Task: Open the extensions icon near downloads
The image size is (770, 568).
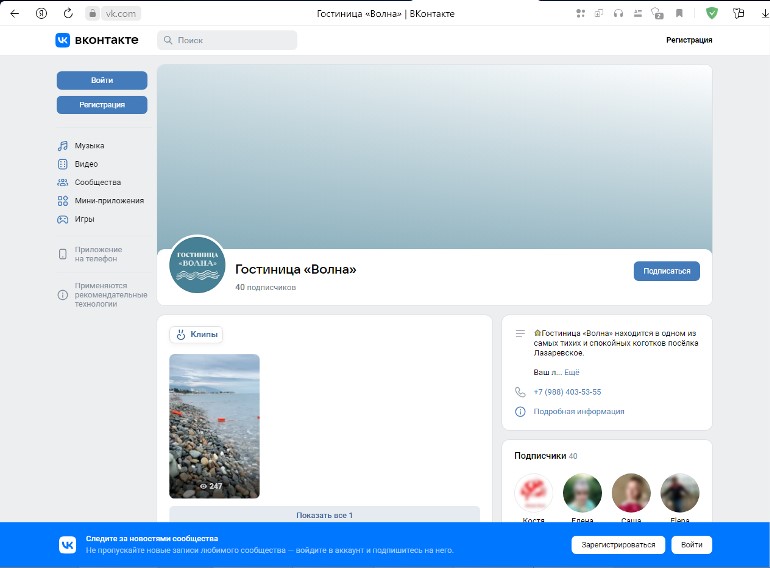Action: pos(739,14)
